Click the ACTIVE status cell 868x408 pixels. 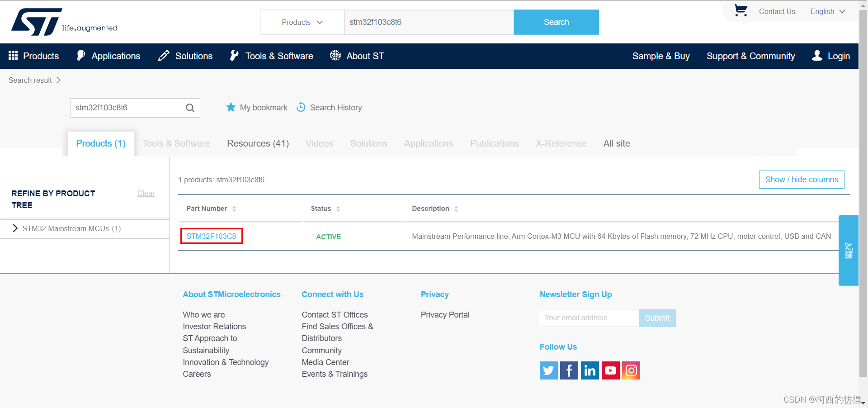(x=328, y=237)
